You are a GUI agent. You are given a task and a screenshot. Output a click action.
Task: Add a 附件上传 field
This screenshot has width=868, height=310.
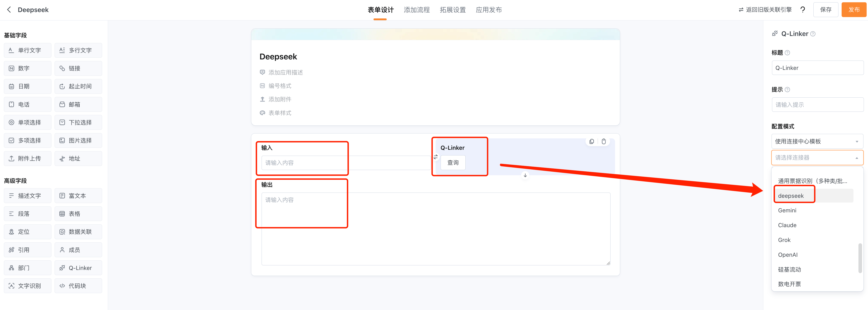point(28,159)
